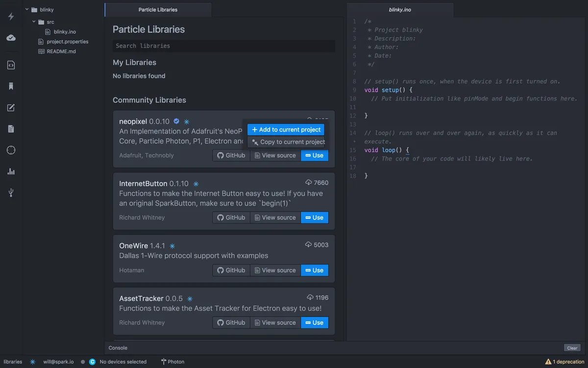The image size is (588, 368).
Task: Choose Add to current project
Action: click(x=286, y=130)
